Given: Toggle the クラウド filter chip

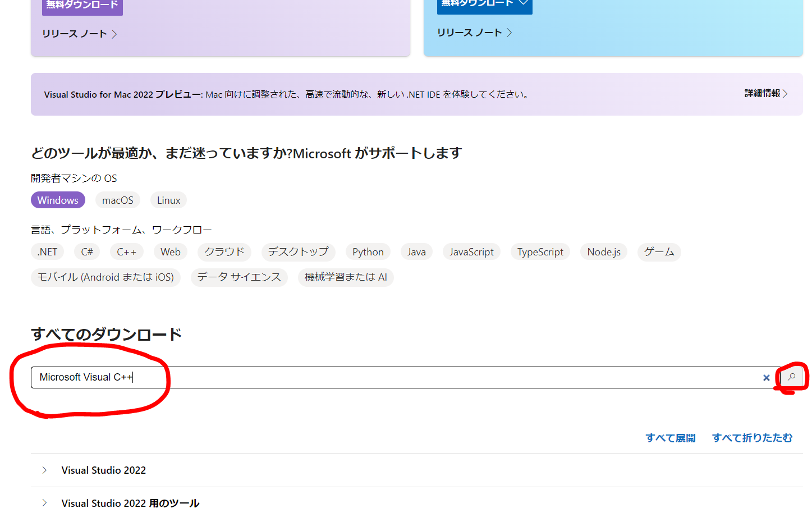Looking at the screenshot, I should (224, 252).
